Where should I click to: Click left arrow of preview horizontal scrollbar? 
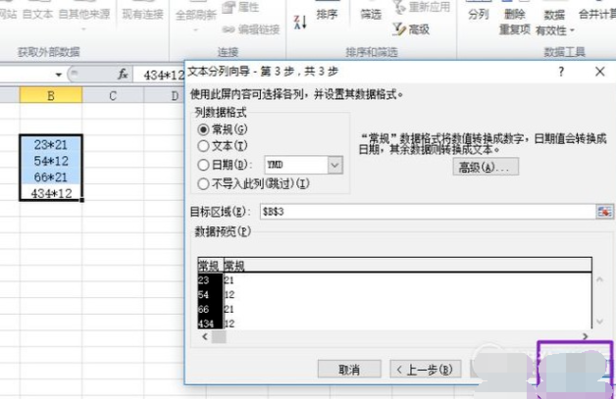[x=205, y=337]
